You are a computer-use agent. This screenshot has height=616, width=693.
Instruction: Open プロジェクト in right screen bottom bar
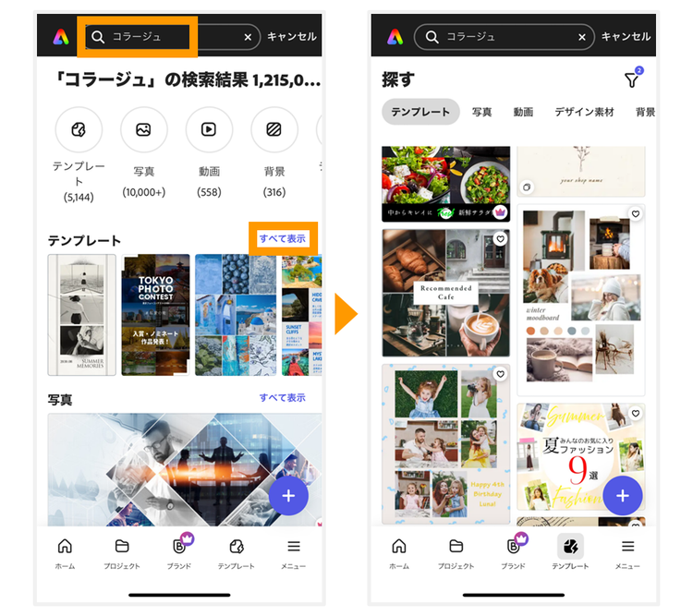456,553
